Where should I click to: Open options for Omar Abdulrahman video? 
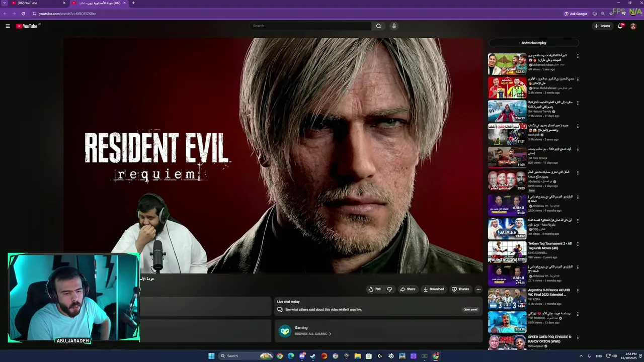(578, 79)
